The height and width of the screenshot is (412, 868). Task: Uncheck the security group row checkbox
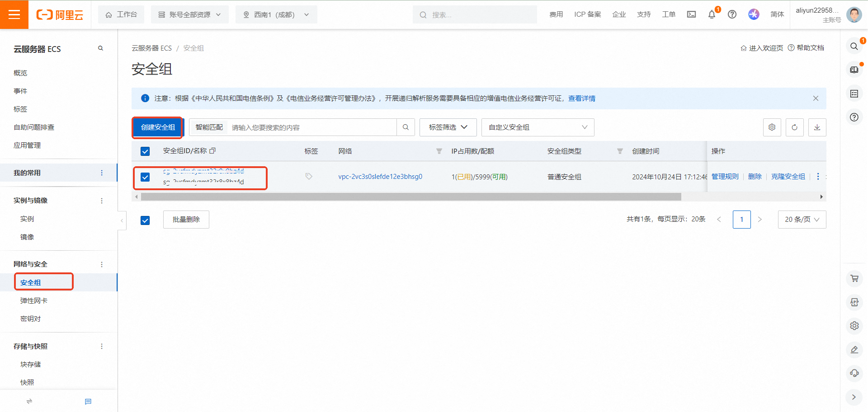[x=145, y=177]
